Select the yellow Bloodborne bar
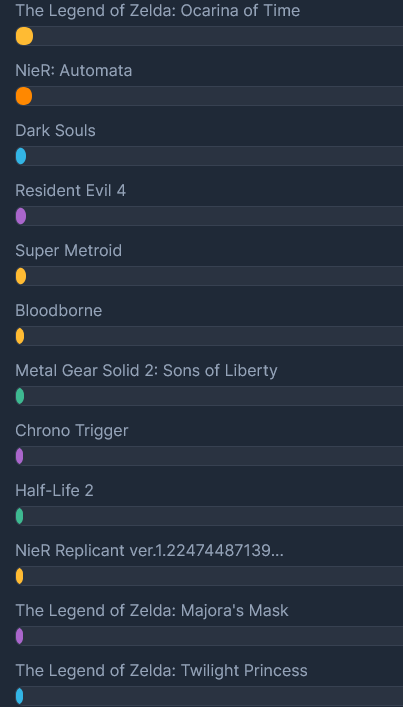The width and height of the screenshot is (403, 707). point(20,336)
